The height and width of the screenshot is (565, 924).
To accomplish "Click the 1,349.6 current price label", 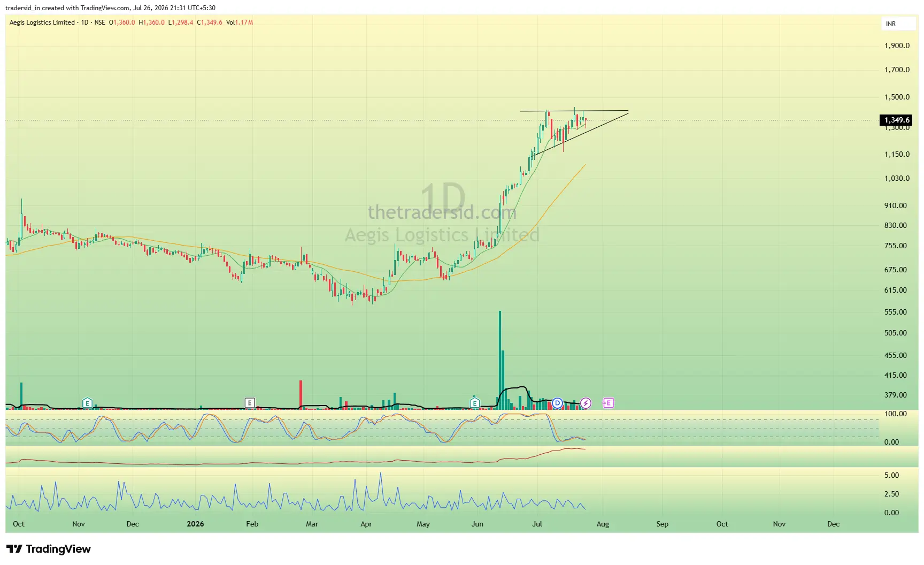I will 896,120.
